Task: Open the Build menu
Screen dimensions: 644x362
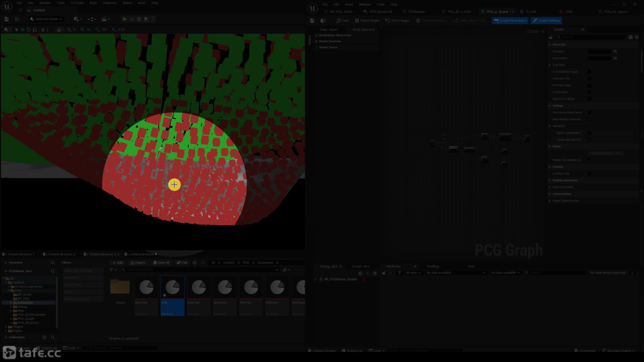Action: pos(93,3)
